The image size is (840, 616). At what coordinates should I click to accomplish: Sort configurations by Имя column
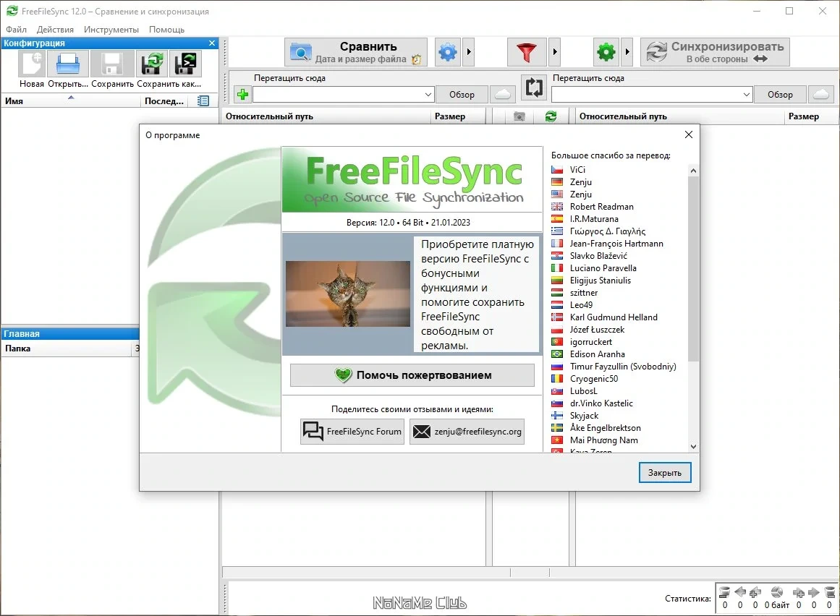tap(71, 100)
